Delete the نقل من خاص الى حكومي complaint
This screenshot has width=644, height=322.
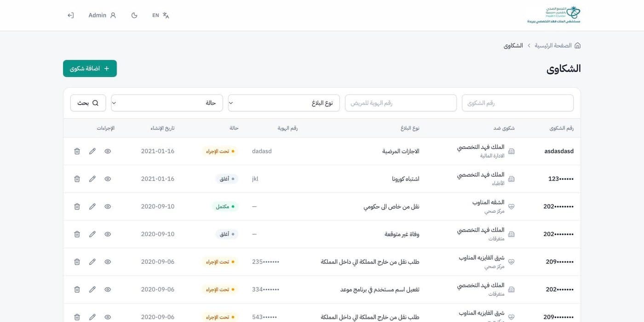pos(77,207)
